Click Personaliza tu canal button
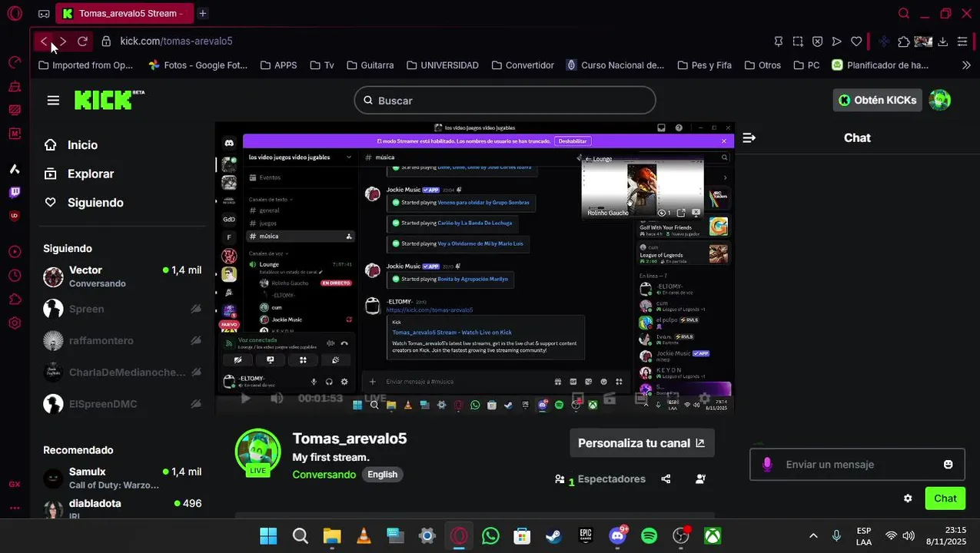 point(642,443)
